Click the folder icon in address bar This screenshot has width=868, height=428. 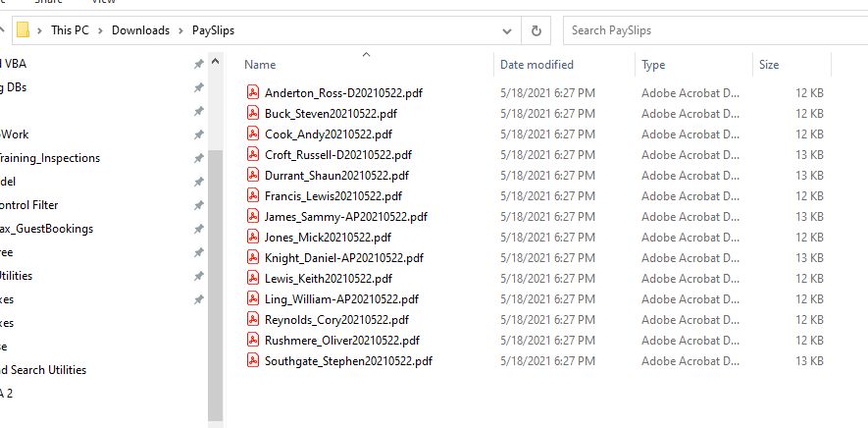(23, 29)
